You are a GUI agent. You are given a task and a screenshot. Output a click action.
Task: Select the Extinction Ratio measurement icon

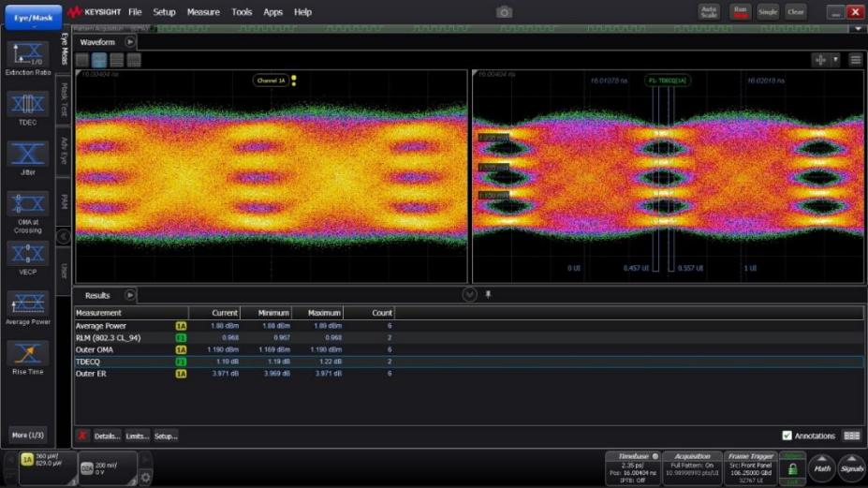pyautogui.click(x=27, y=55)
